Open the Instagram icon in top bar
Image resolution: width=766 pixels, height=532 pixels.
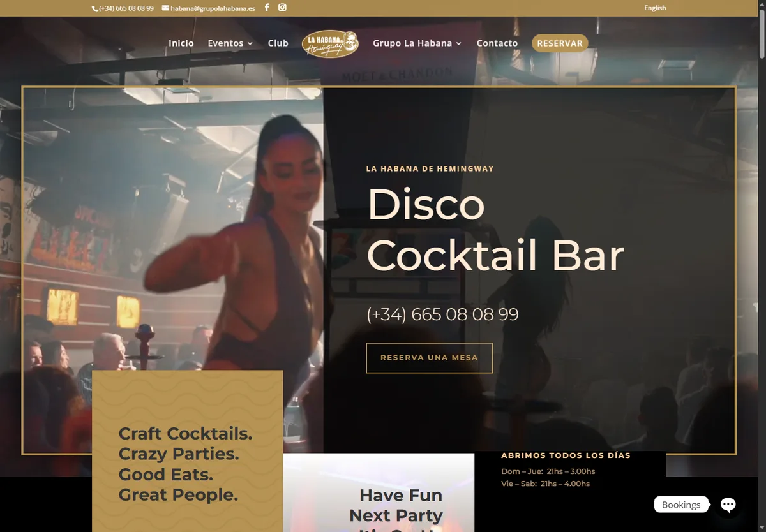(x=282, y=8)
